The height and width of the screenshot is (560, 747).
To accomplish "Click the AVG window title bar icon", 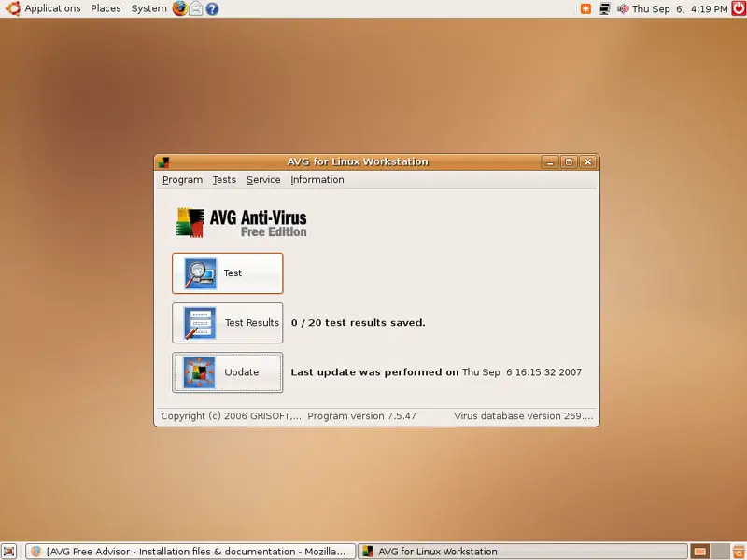I will (164, 161).
